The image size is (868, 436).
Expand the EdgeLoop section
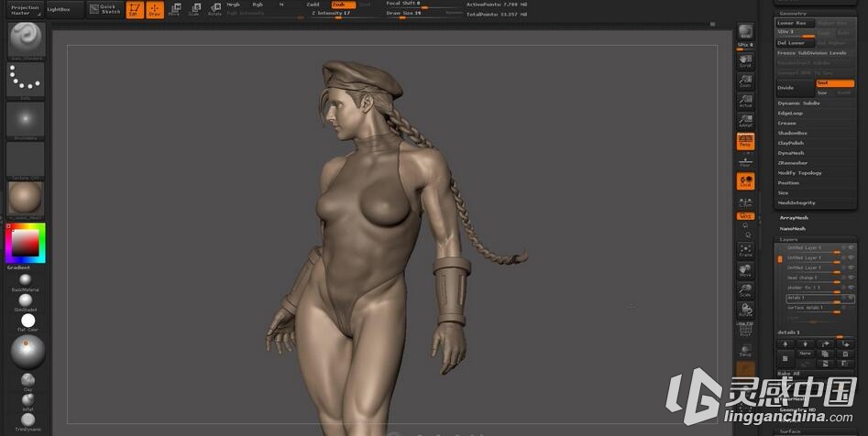tap(790, 114)
